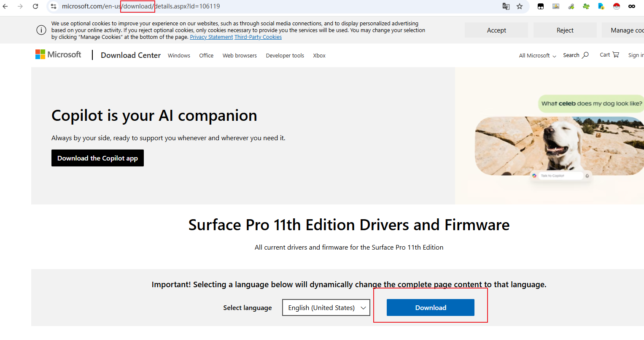Go to Xbox navigation item
644x340 pixels.
tap(319, 55)
